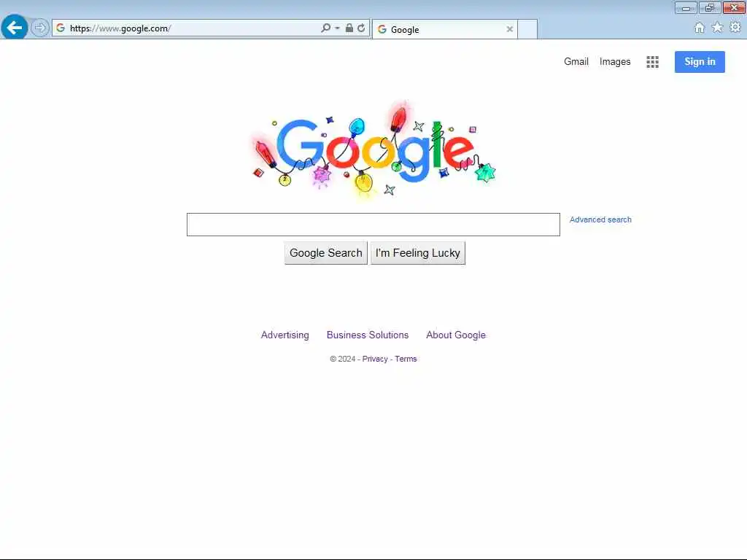
Task: Open the Advanced search link
Action: [x=600, y=219]
